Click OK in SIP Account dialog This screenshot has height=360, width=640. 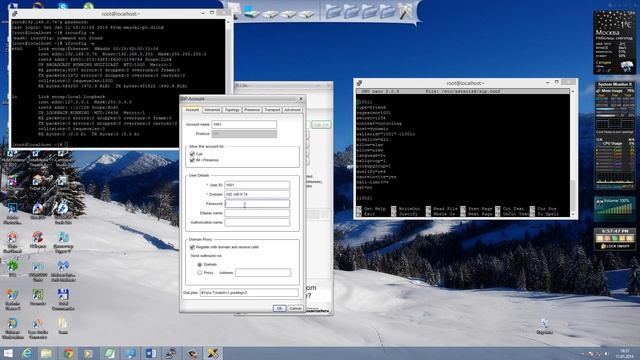click(279, 308)
